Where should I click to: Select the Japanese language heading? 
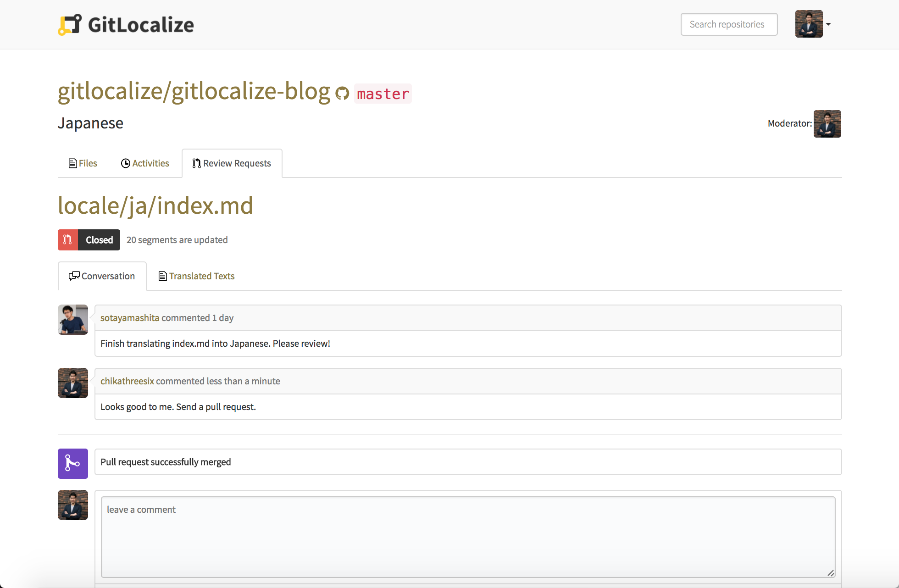click(90, 123)
